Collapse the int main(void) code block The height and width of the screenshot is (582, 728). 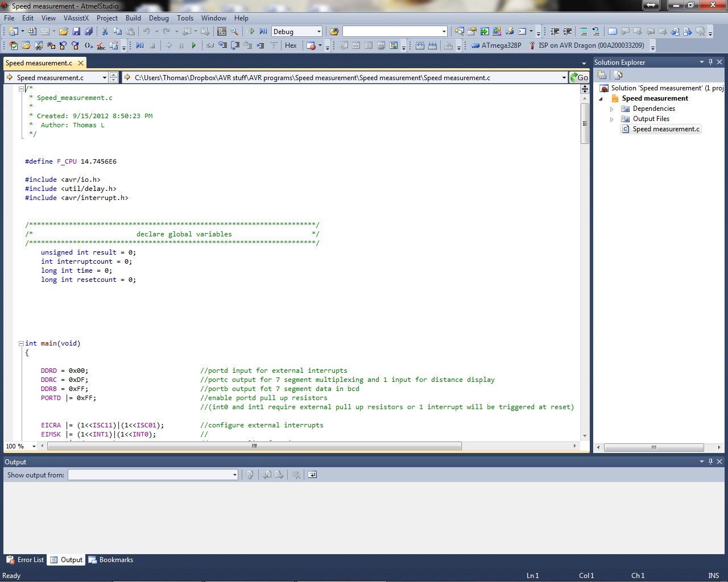click(21, 343)
